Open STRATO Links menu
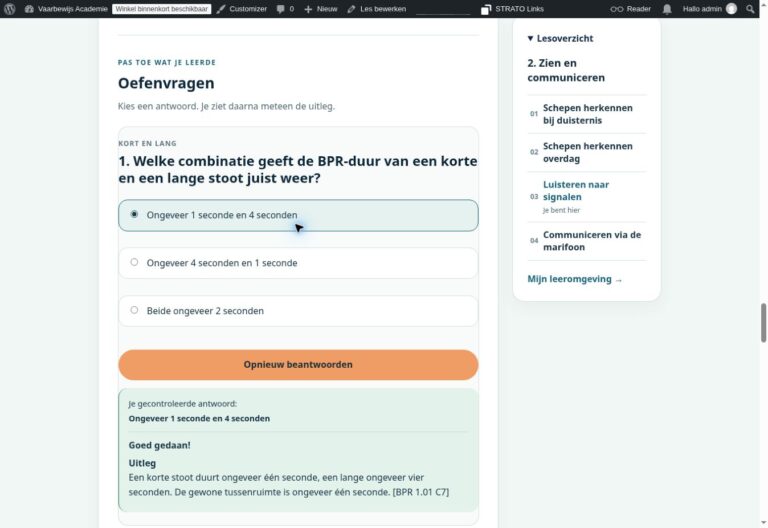 (512, 9)
